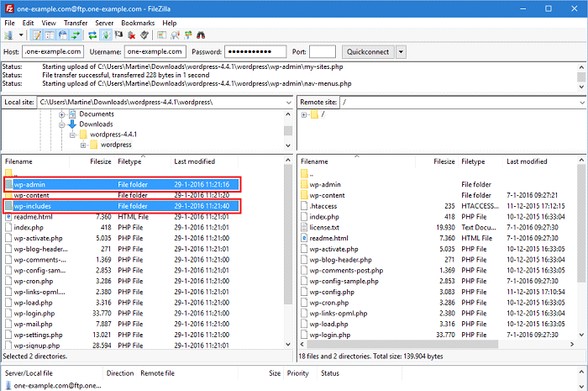The height and width of the screenshot is (391, 588).
Task: Open the Site Manager icon
Action: coord(8,35)
